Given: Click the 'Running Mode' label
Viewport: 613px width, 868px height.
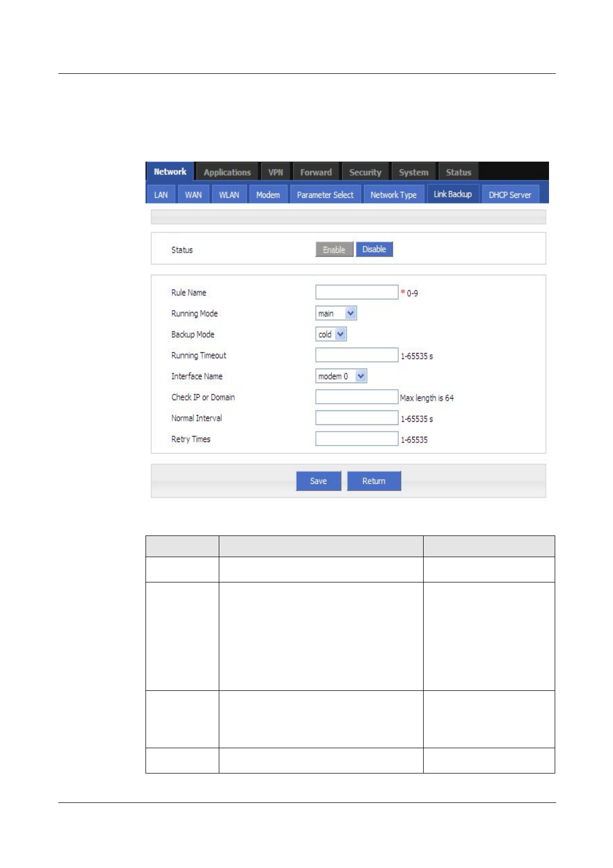Looking at the screenshot, I should tap(195, 313).
